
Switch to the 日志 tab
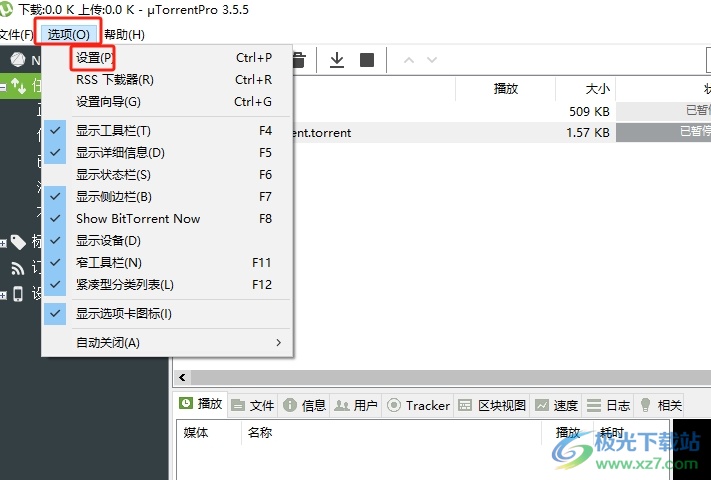(608, 405)
